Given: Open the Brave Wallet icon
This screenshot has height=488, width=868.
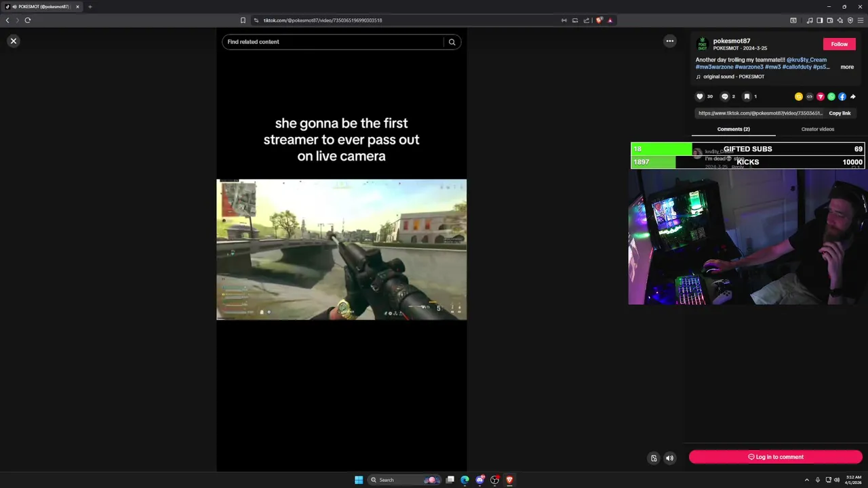Looking at the screenshot, I should click(830, 20).
